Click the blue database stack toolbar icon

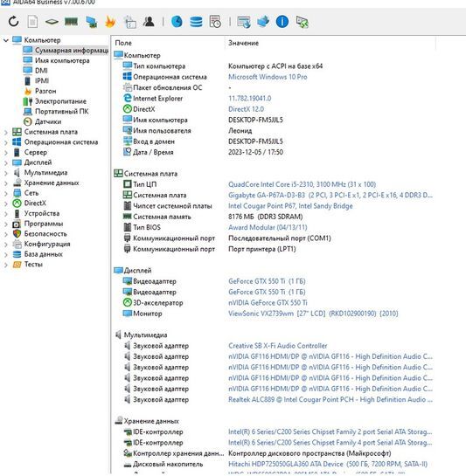click(196, 22)
